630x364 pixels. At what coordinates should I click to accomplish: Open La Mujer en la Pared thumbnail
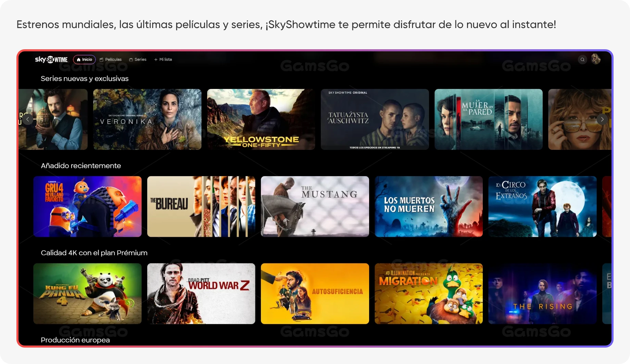(x=488, y=119)
